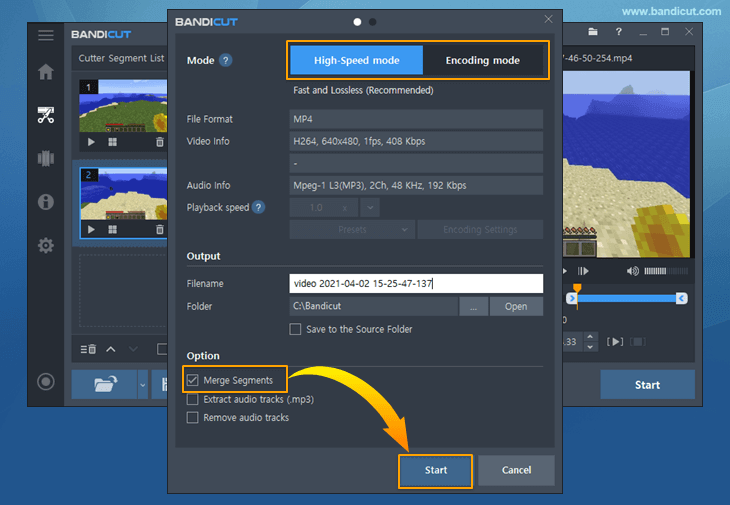Screen dimensions: 730x505
Task: Click the timeline end handle
Action: point(682,298)
